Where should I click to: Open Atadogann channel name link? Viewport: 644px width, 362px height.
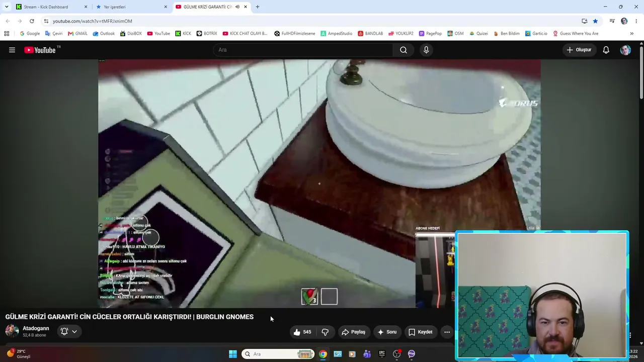click(36, 328)
